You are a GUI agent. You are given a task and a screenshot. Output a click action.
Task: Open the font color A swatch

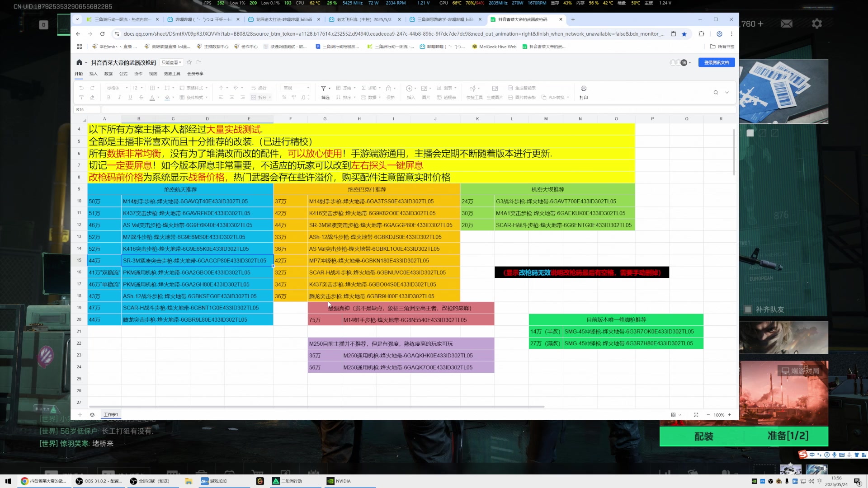coord(152,98)
